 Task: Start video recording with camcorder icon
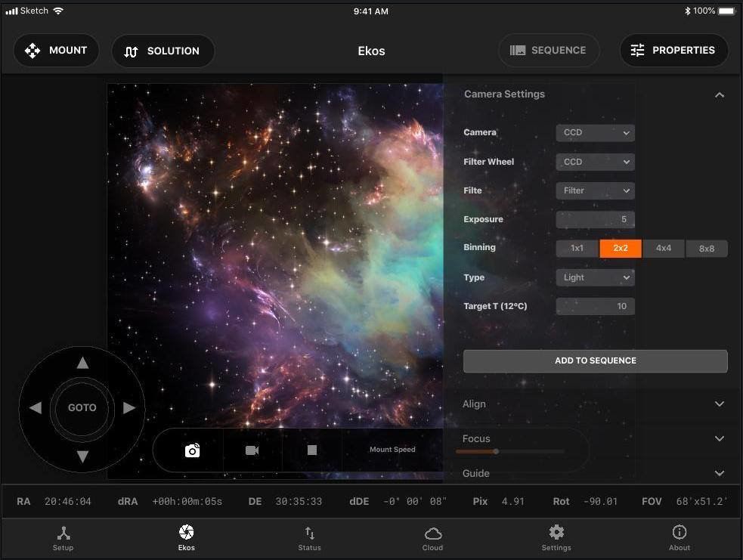[x=252, y=450]
